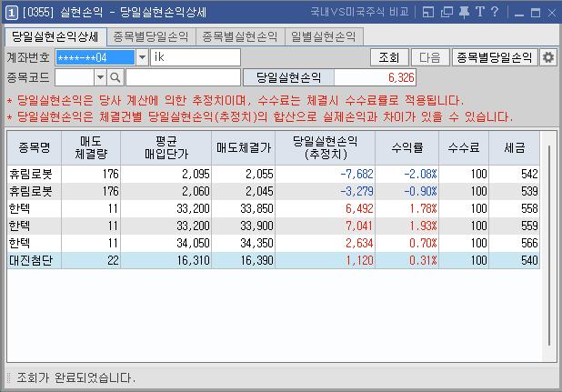562x392 pixels.
Task: Click the password field showing ik
Action: point(196,57)
